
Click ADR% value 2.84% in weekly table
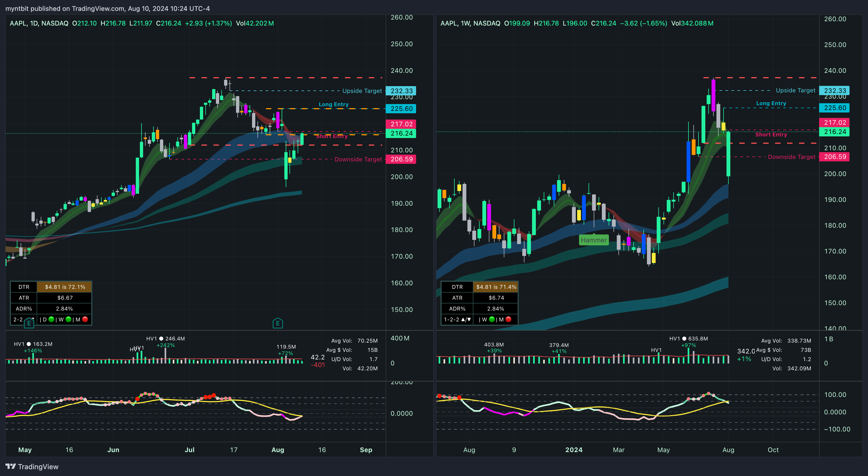(496, 308)
